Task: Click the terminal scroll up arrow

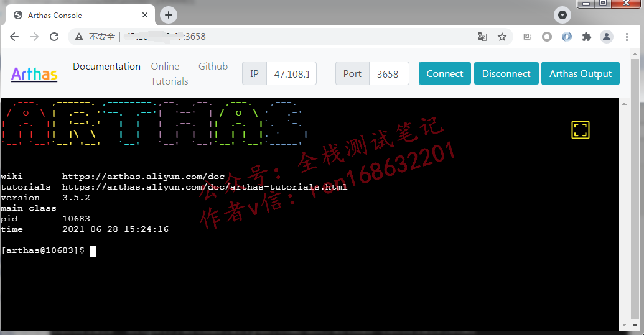Action: pos(624,104)
